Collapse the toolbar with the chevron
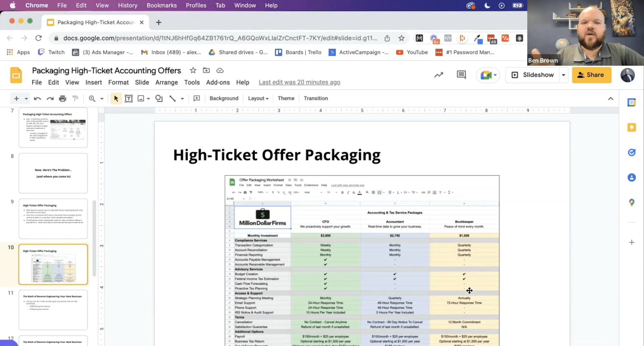This screenshot has height=346, width=644. (x=611, y=98)
